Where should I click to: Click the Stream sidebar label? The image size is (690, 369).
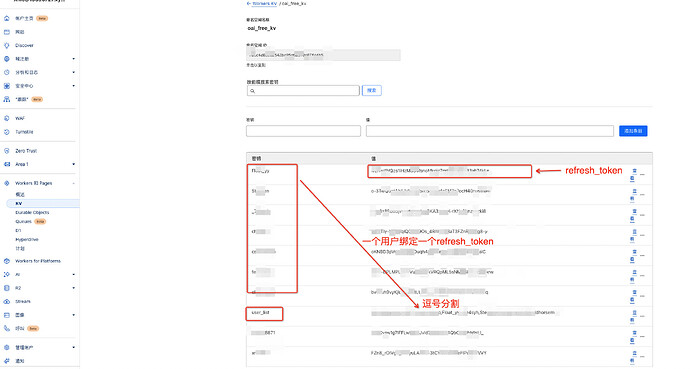click(x=23, y=301)
